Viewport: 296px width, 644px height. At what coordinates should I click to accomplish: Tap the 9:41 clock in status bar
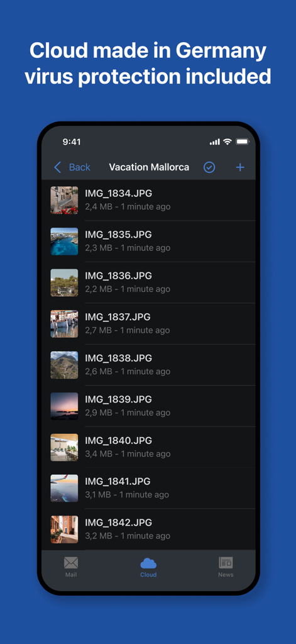(72, 142)
